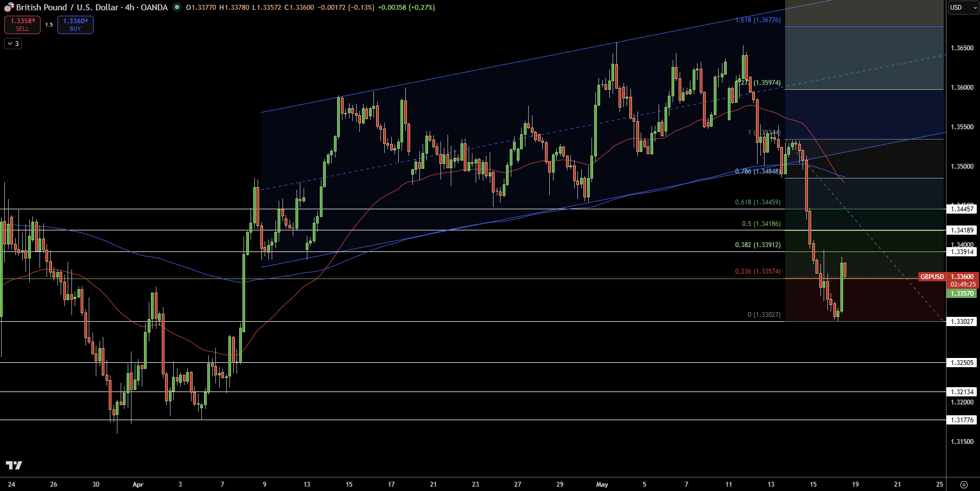Image resolution: width=980 pixels, height=491 pixels.
Task: Select the 1.33600 current price label
Action: coord(962,277)
